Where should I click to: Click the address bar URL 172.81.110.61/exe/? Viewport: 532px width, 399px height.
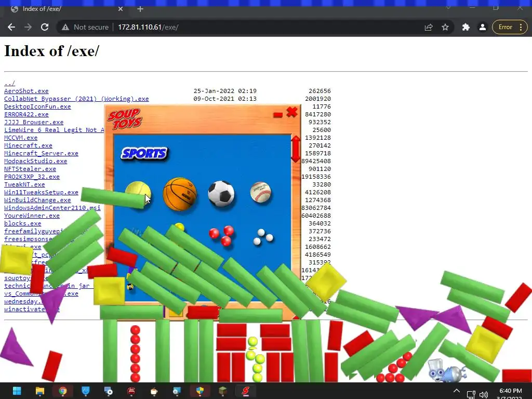click(148, 27)
